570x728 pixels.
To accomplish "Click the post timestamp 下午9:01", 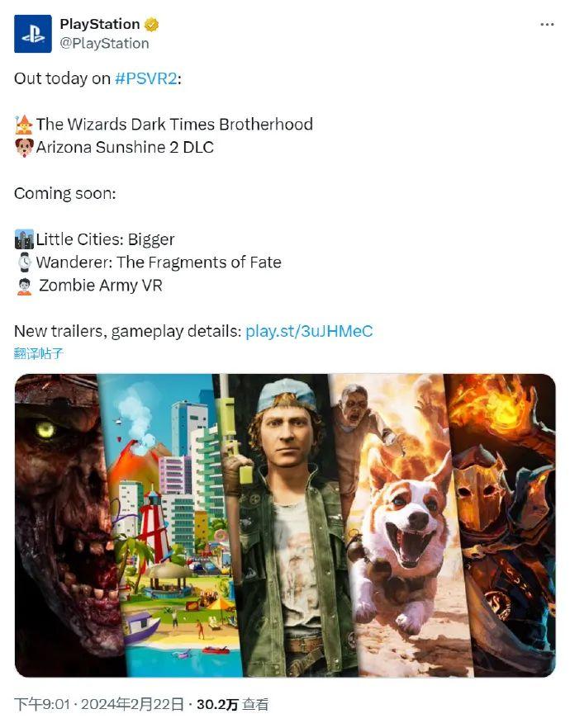I will click(x=42, y=705).
